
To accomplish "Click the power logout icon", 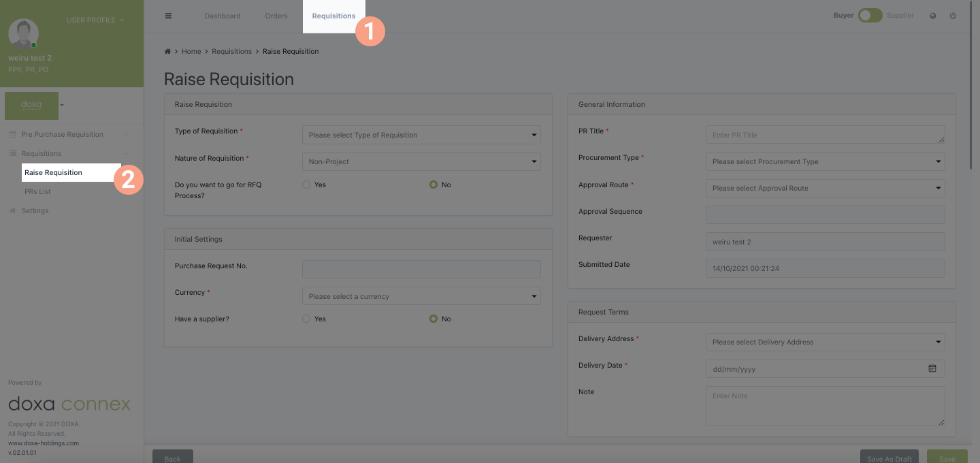I will tap(953, 16).
